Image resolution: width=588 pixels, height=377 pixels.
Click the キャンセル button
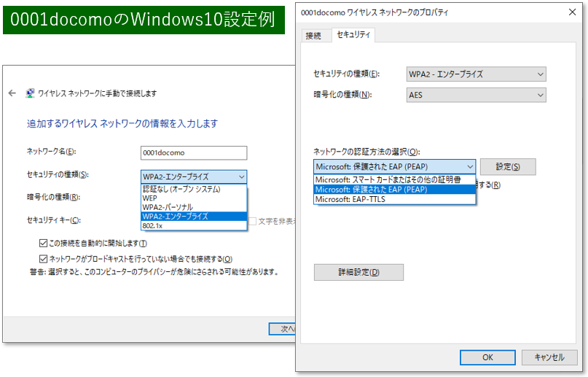549,357
